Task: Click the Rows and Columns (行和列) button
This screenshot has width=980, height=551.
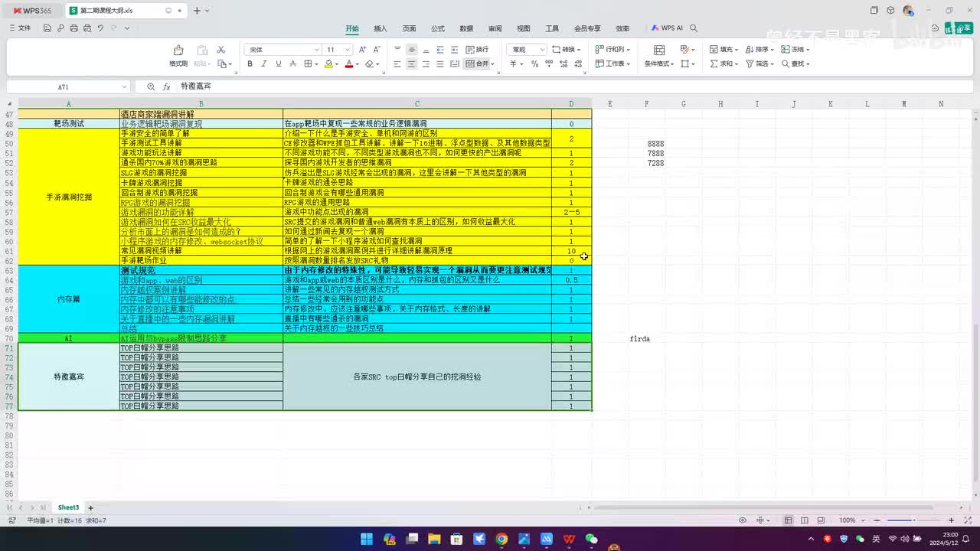Action: 611,50
